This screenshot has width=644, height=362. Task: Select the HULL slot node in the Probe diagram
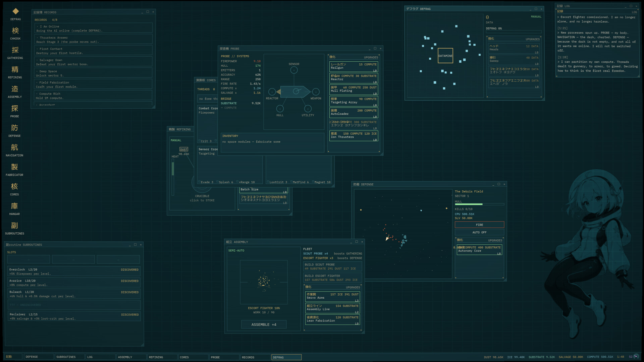tap(280, 109)
